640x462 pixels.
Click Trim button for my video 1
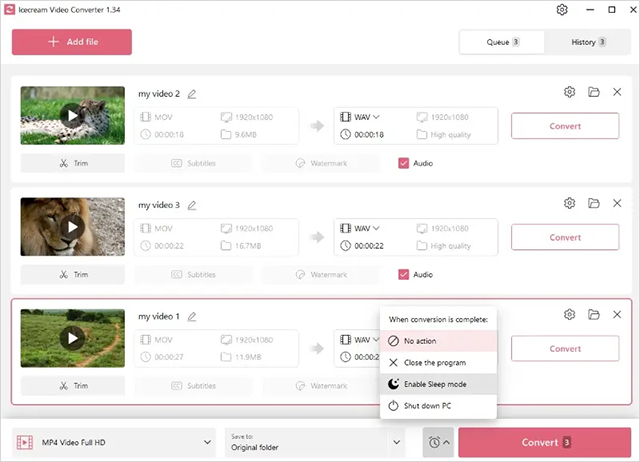[72, 385]
